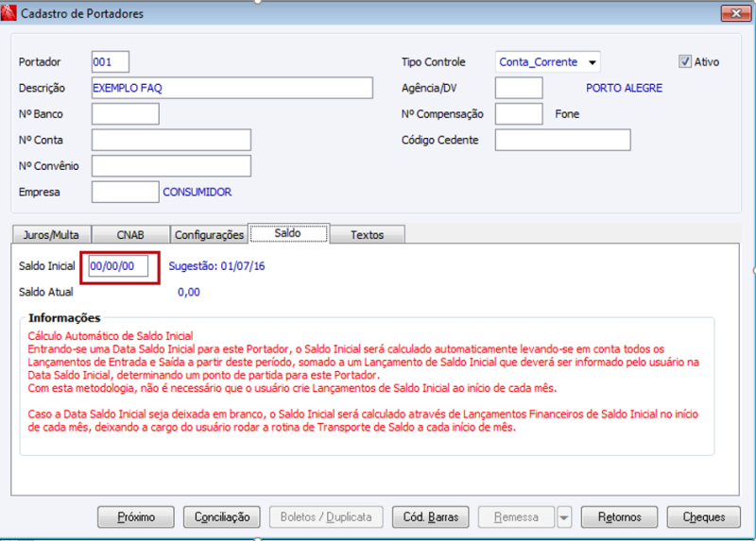Click the Descrição field with EXEMPLO FAQ
Viewport: 756px width, 541px height.
(x=232, y=88)
